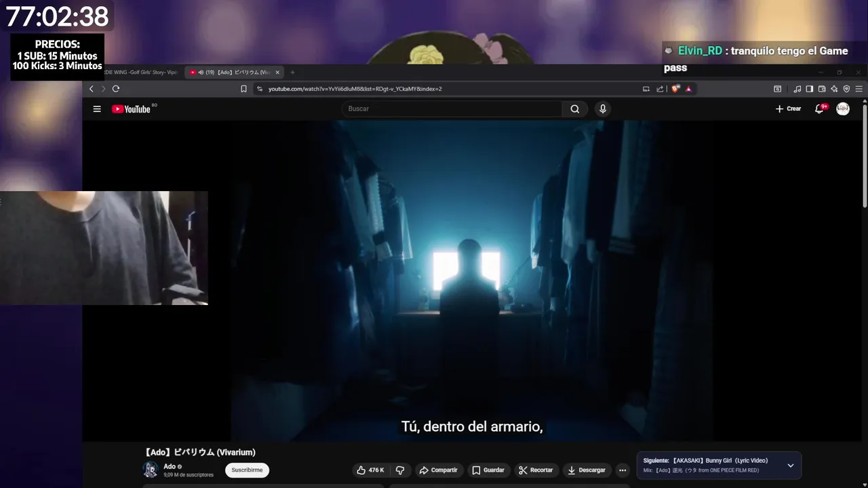Open a new browser tab

click(x=292, y=73)
